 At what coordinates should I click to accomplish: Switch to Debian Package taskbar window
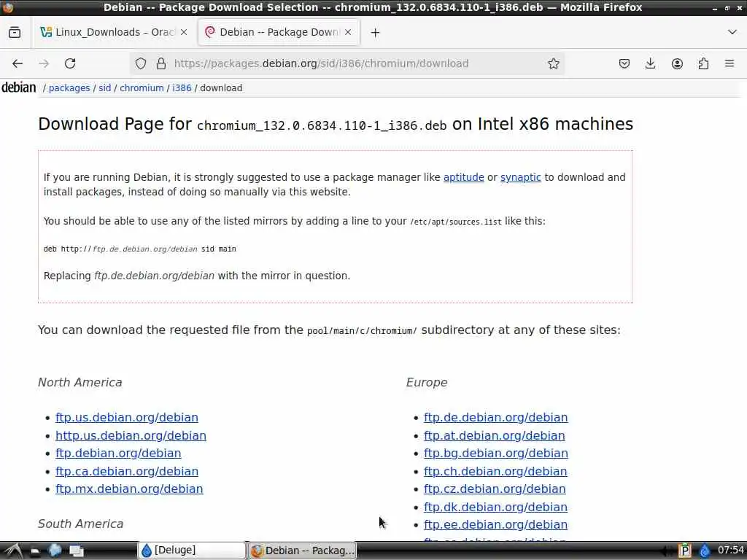coord(301,551)
